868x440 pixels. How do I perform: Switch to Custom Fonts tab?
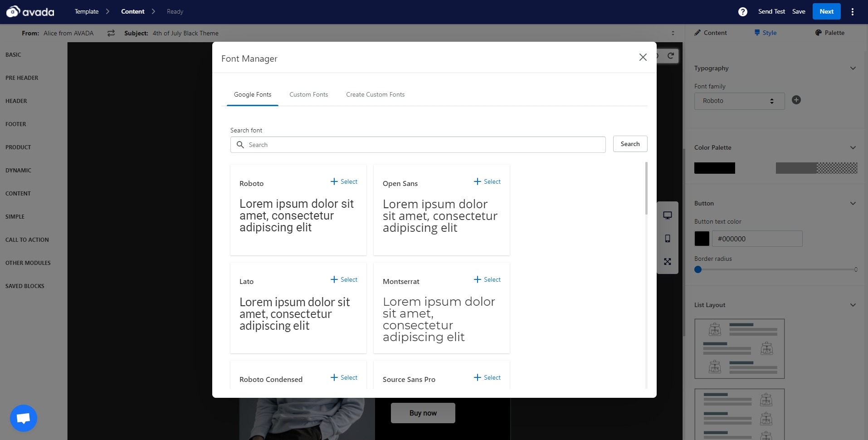(308, 95)
